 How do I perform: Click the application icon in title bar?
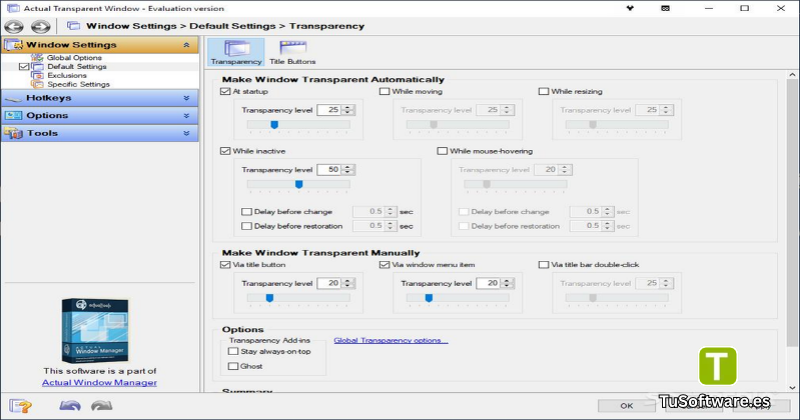point(13,8)
